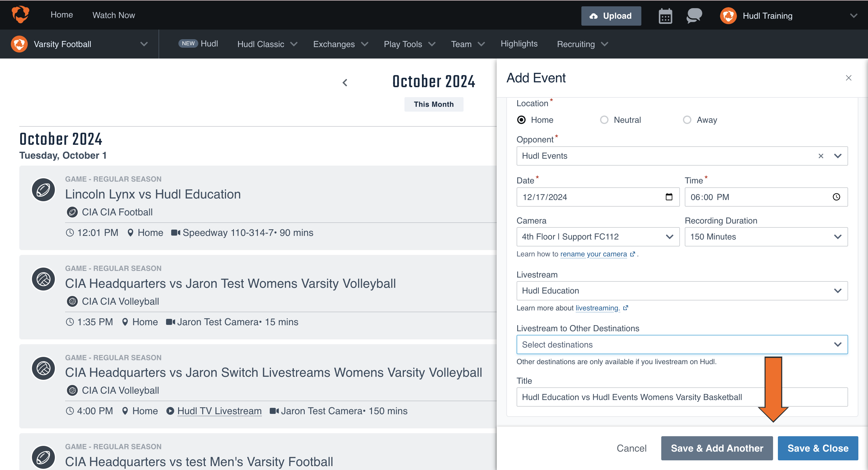Viewport: 868px width, 470px height.
Task: Select the Home location radio button
Action: pos(521,120)
